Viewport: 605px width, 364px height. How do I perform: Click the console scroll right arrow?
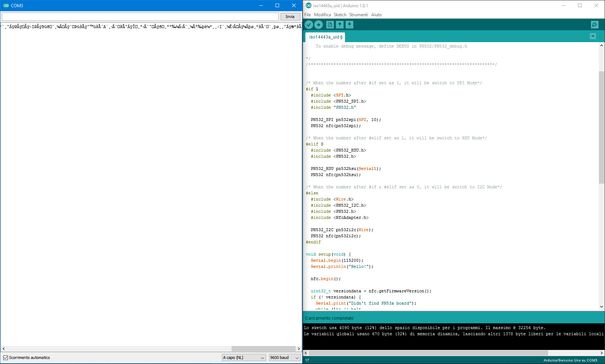point(602,353)
